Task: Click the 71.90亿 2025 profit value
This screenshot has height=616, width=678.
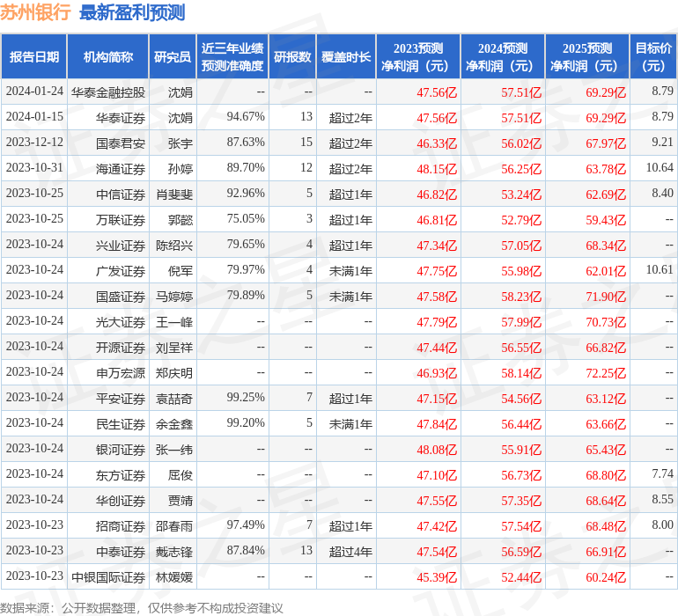Action: (606, 297)
